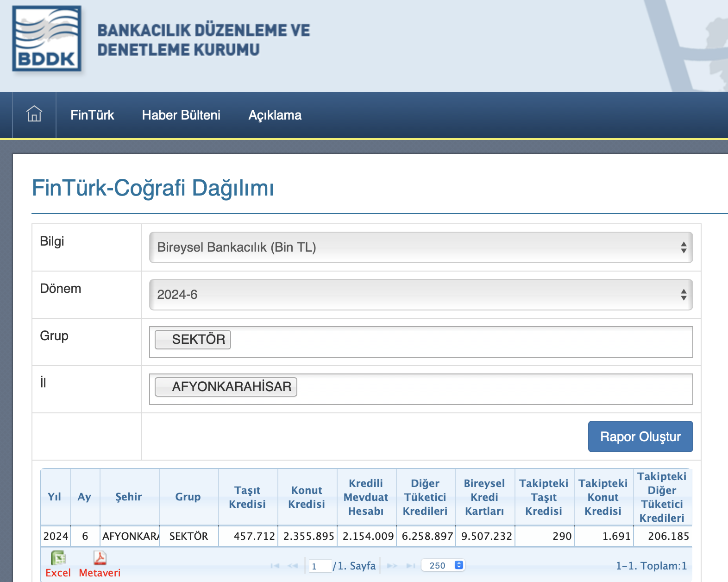Sort by Diğer Tüketici Kredileri header
The height and width of the screenshot is (582, 728).
tap(425, 497)
